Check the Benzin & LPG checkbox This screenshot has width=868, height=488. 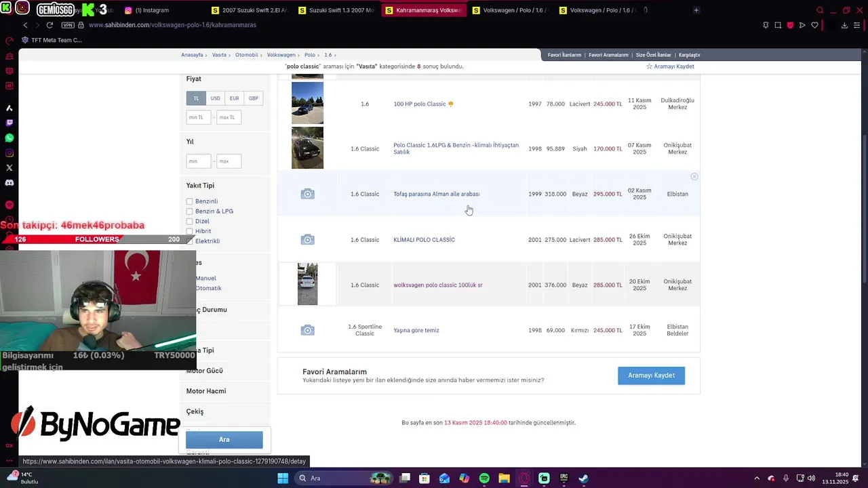point(190,211)
